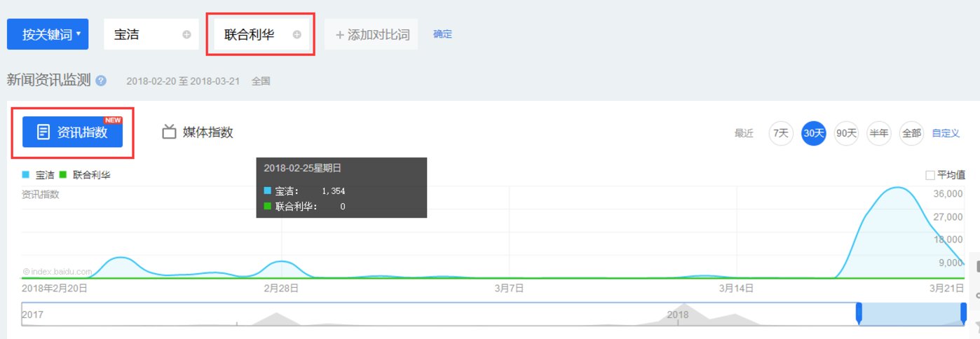Click the document icon in 资讯指数 button

point(43,132)
